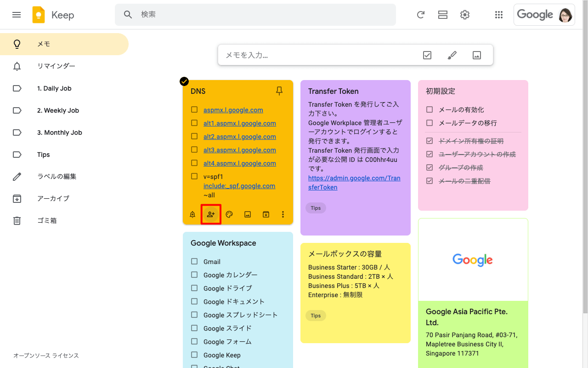Create a new list note icon
This screenshot has height=368, width=588.
(427, 55)
